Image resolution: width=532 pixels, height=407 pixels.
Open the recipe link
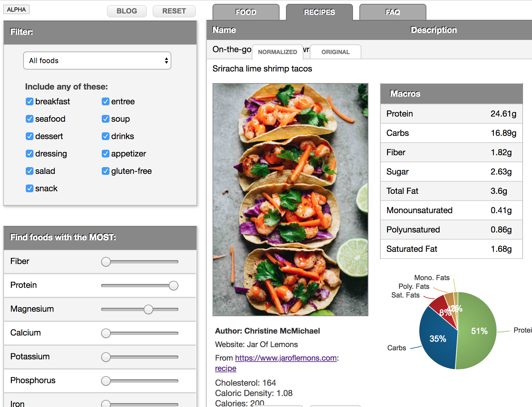pos(226,368)
